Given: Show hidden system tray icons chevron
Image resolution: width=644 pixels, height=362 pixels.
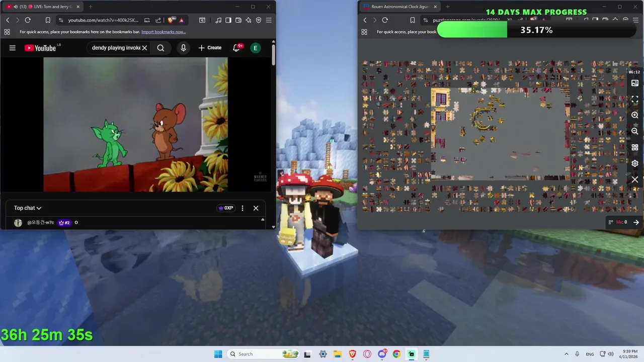Looking at the screenshot, I should click(x=567, y=354).
